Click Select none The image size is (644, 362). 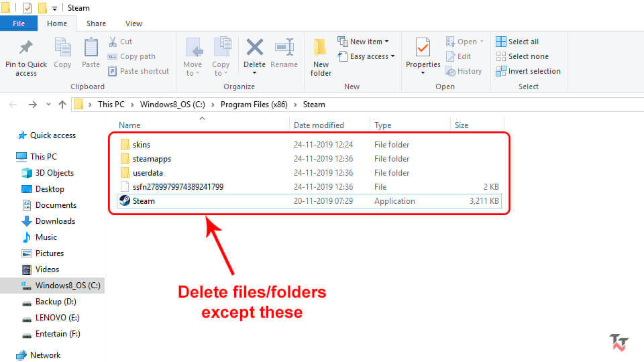[522, 56]
